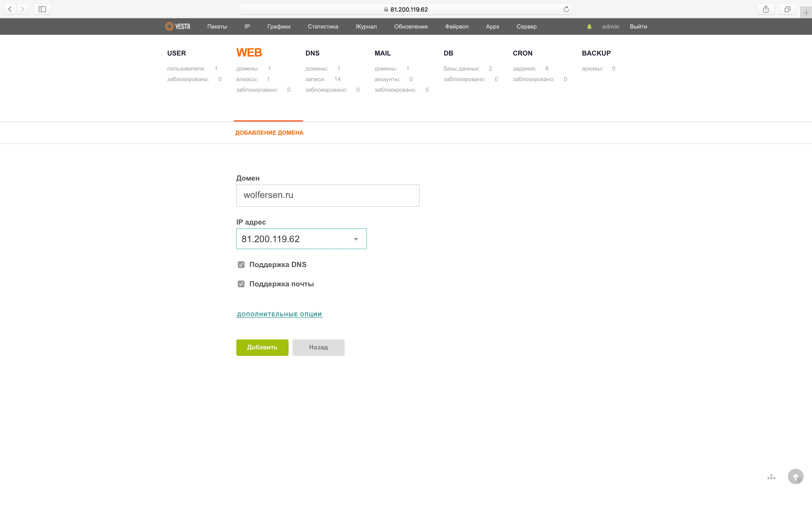Switch to the DNS section tab
Viewport: 812px width, 507px height.
click(312, 53)
